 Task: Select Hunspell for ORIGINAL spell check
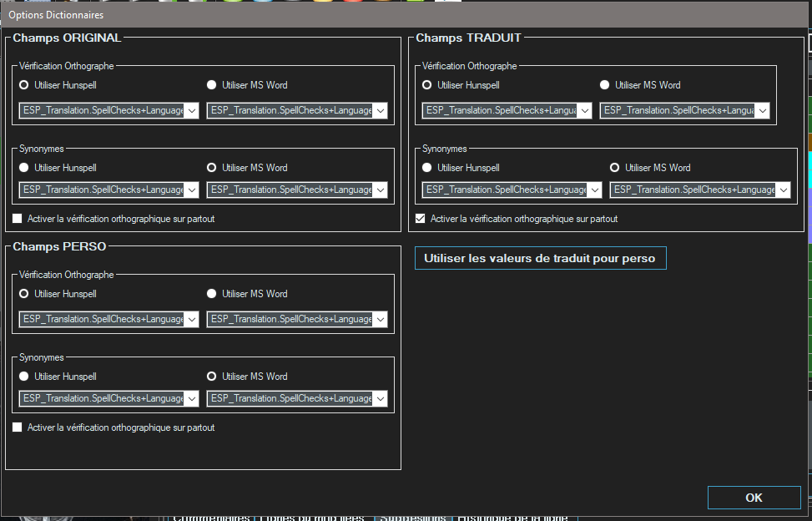[24, 85]
